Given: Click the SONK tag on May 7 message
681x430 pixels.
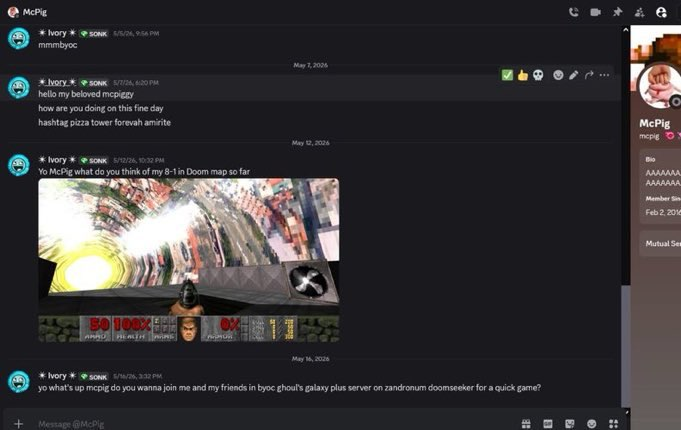Looking at the screenshot, I should pyautogui.click(x=94, y=83).
